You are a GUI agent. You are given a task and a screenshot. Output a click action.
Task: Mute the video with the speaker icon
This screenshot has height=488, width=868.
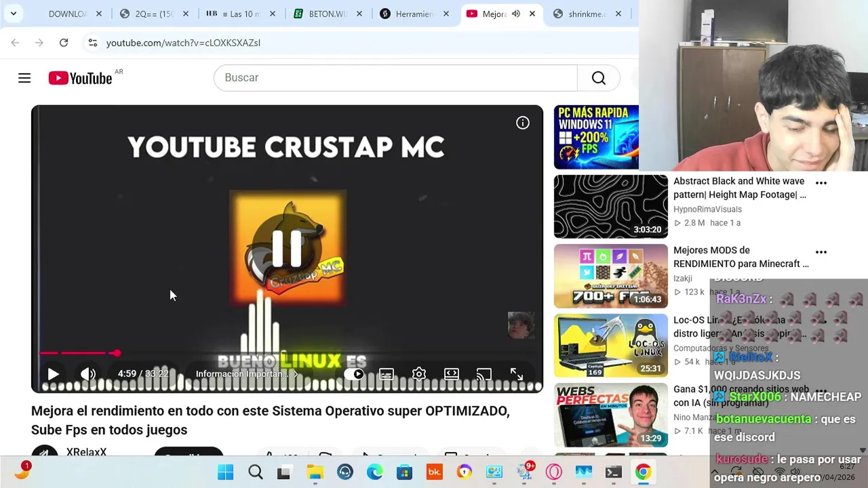pyautogui.click(x=87, y=374)
